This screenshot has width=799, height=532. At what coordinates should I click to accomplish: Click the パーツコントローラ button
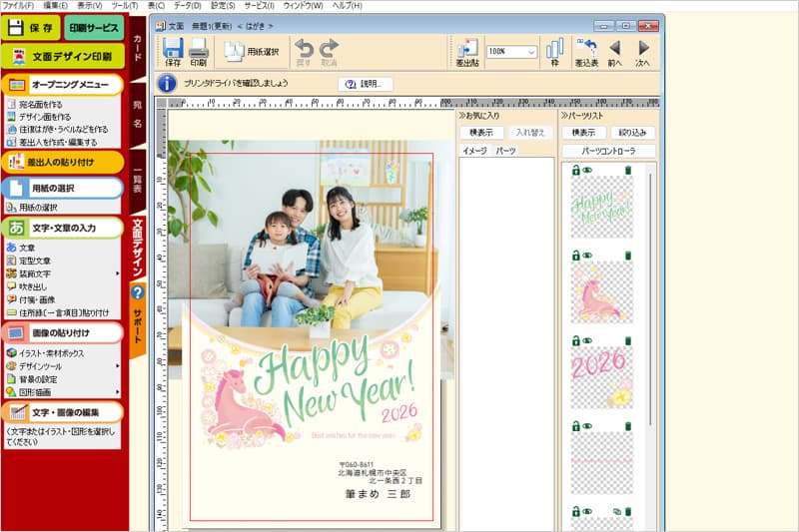608,151
